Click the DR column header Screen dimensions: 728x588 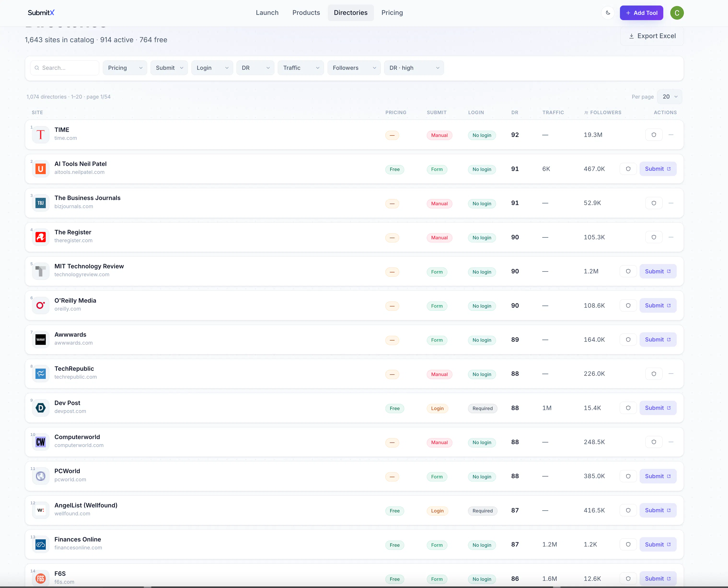tap(515, 112)
